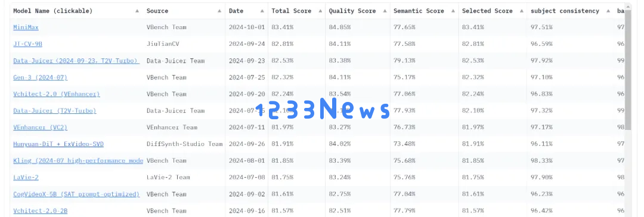This screenshot has height=217, width=644.
Task: Click the Source header label
Action: (x=157, y=11)
